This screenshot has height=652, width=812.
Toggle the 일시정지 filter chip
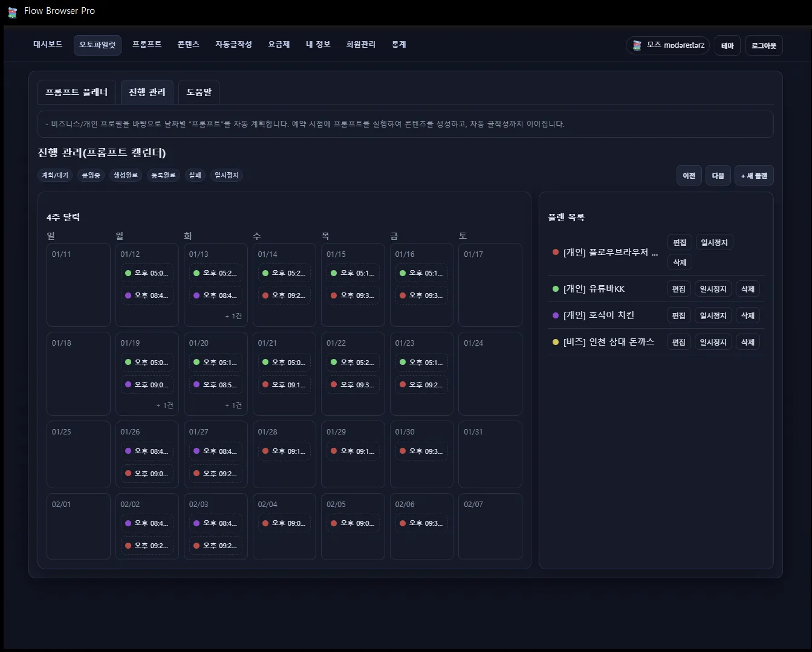click(226, 175)
